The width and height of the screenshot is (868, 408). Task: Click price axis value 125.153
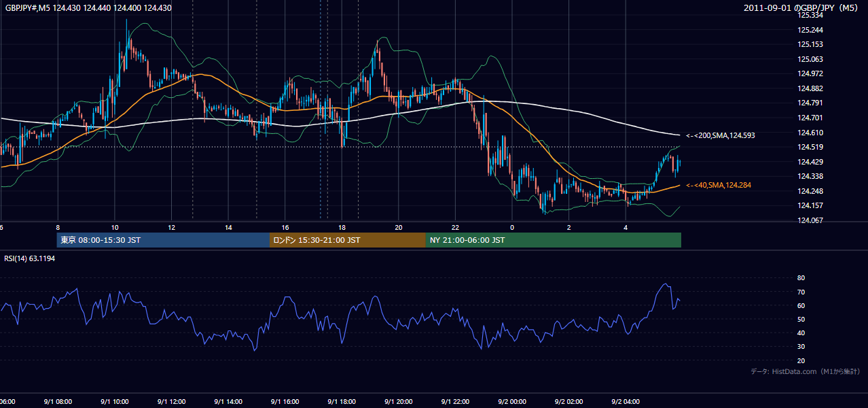[x=810, y=44]
